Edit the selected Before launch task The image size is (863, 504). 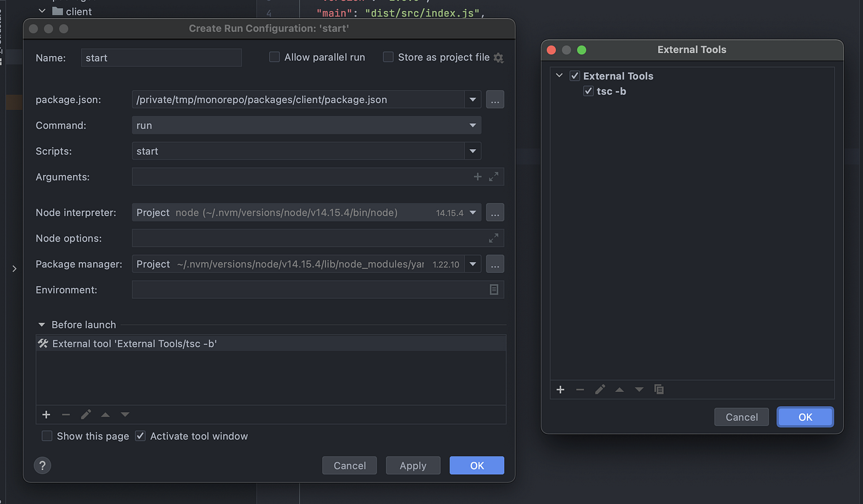point(86,415)
